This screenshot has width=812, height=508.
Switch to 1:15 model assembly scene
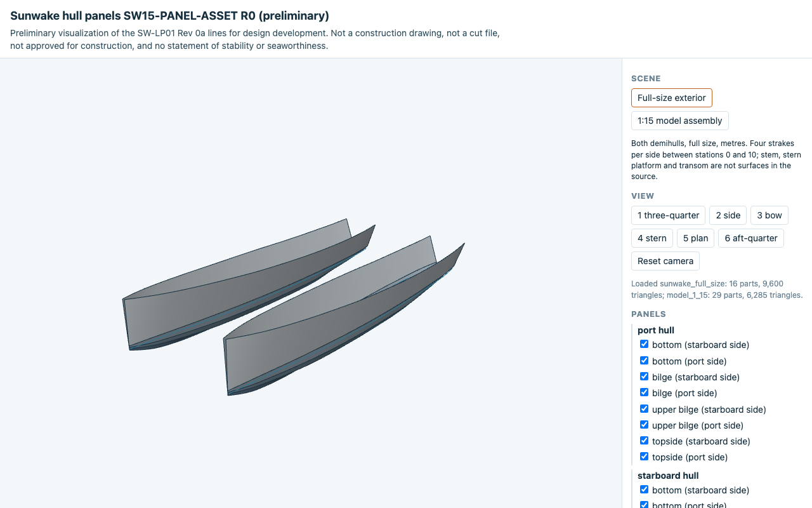click(680, 121)
